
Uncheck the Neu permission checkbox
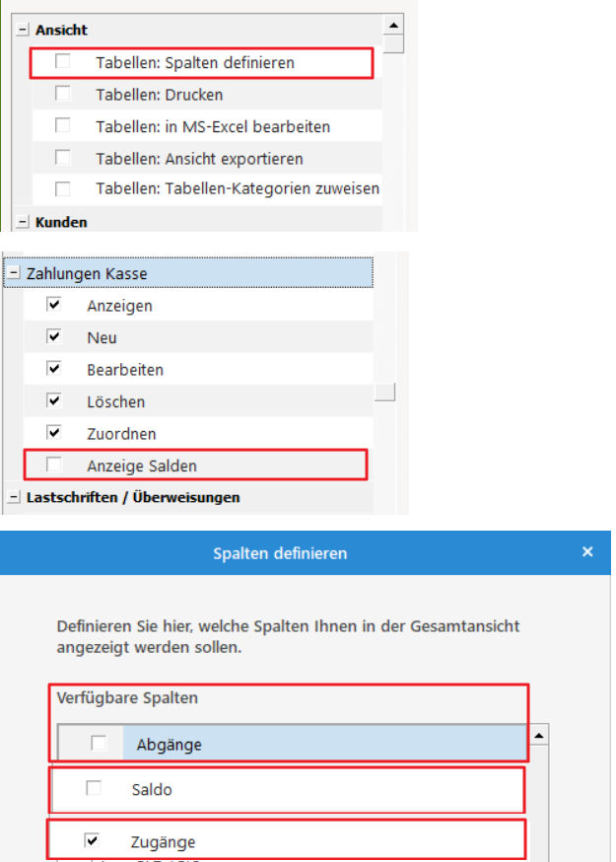click(x=54, y=336)
